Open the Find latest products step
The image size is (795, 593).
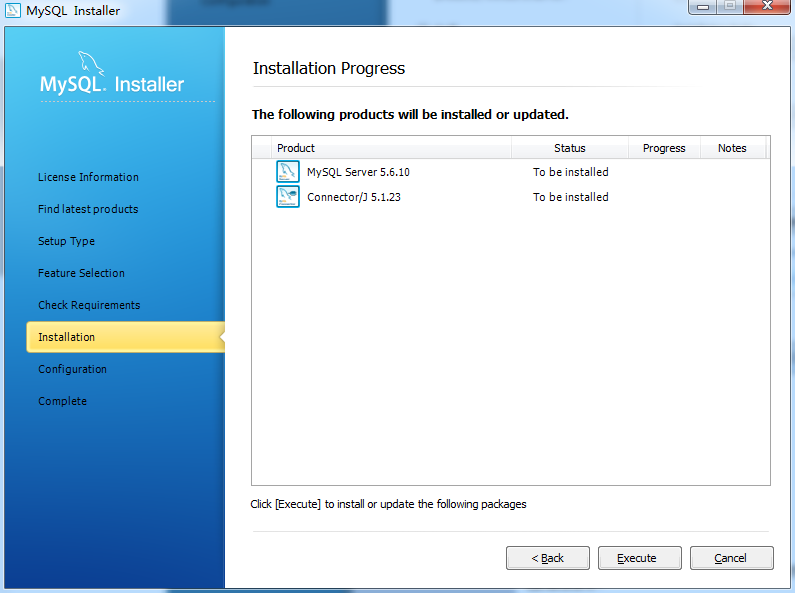pyautogui.click(x=88, y=209)
